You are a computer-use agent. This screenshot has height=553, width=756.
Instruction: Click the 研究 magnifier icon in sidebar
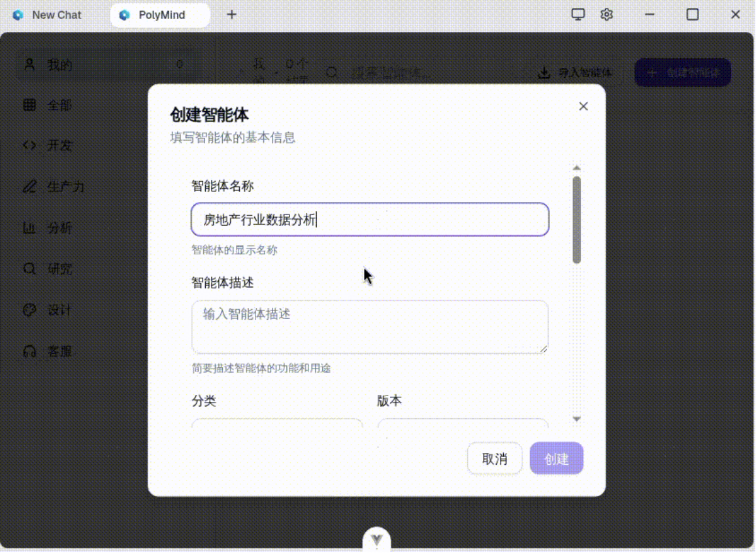pos(29,269)
